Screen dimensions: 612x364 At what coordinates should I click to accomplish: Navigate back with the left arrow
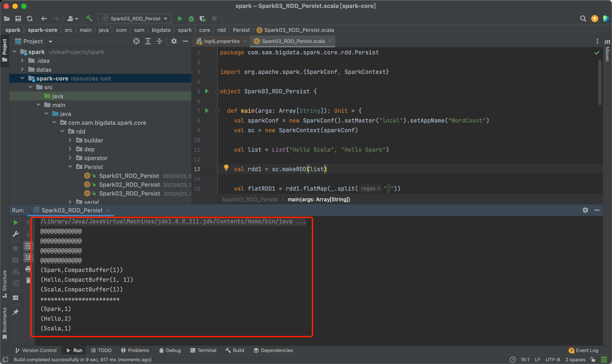coord(44,19)
